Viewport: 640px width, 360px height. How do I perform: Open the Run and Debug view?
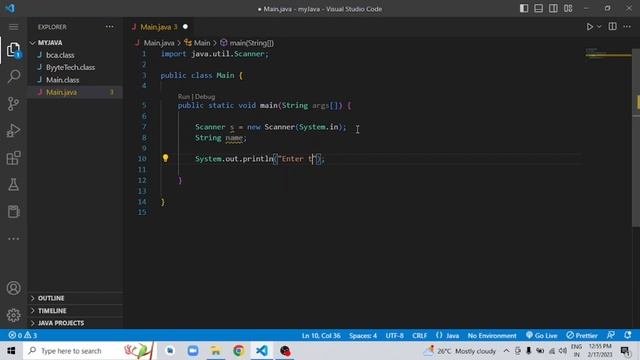click(x=13, y=131)
